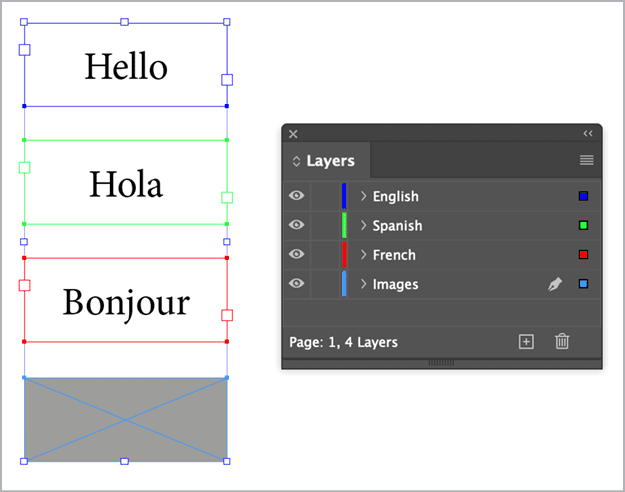Expand the Images layer contents
Image resolution: width=625 pixels, height=492 pixels.
coord(363,283)
